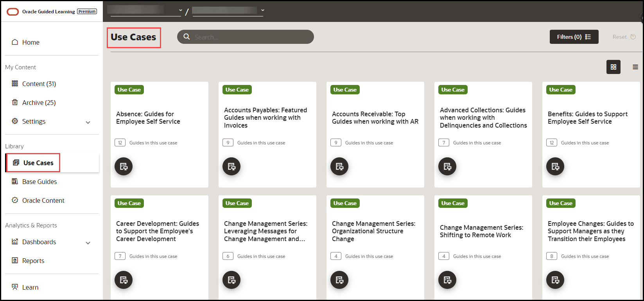Click guide icon on Organizational Structure card
Viewport: 644px width, 301px height.
pos(339,280)
